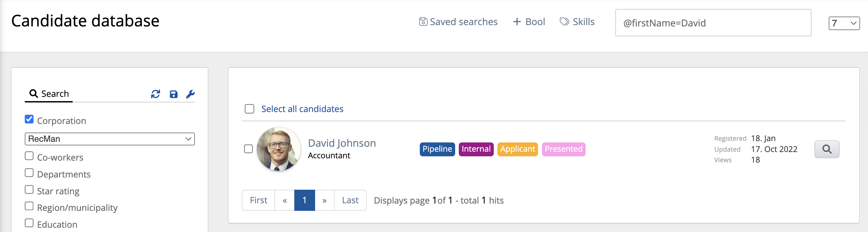Add a Bool search with plus icon
The image size is (868, 232).
pos(517,22)
